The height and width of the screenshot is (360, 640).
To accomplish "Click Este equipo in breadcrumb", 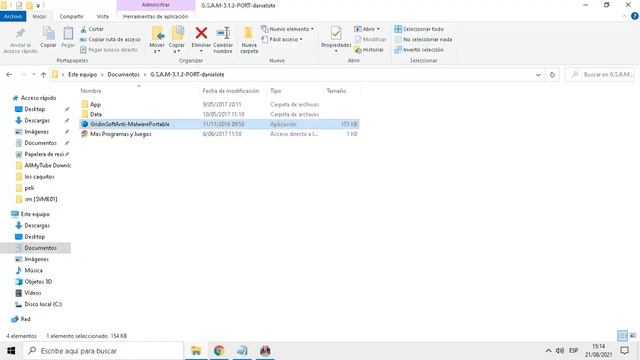I will tap(82, 75).
